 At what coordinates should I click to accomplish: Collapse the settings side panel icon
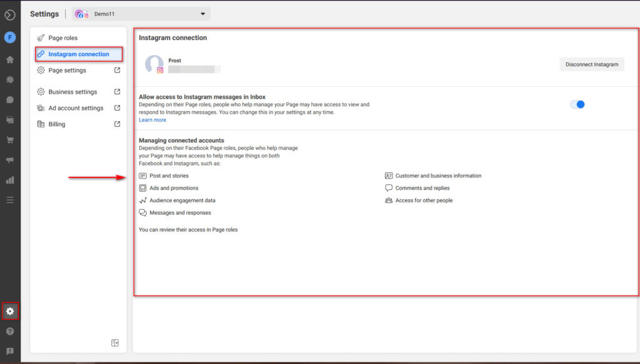click(x=115, y=343)
